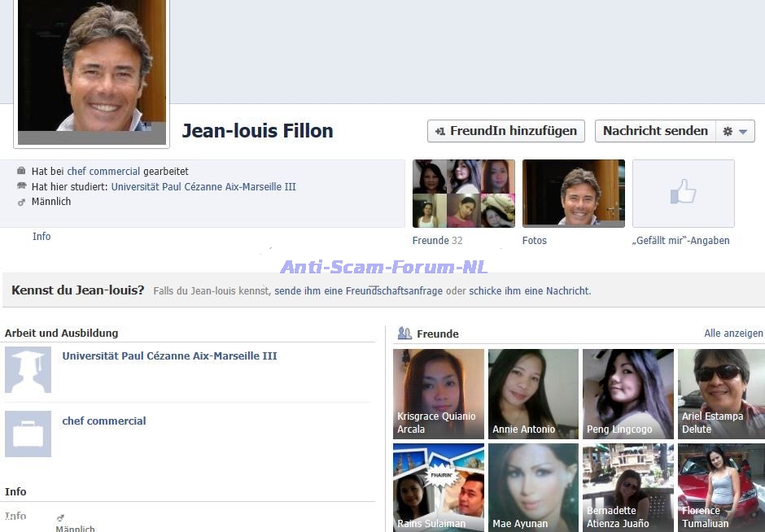Open the Fotos tile thumbnail
765x532 pixels.
[573, 193]
